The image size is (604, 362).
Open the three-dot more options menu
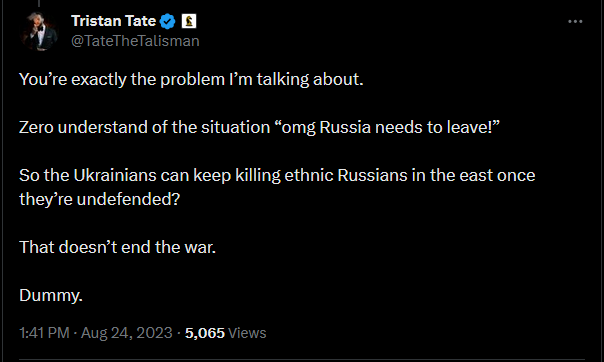[575, 22]
